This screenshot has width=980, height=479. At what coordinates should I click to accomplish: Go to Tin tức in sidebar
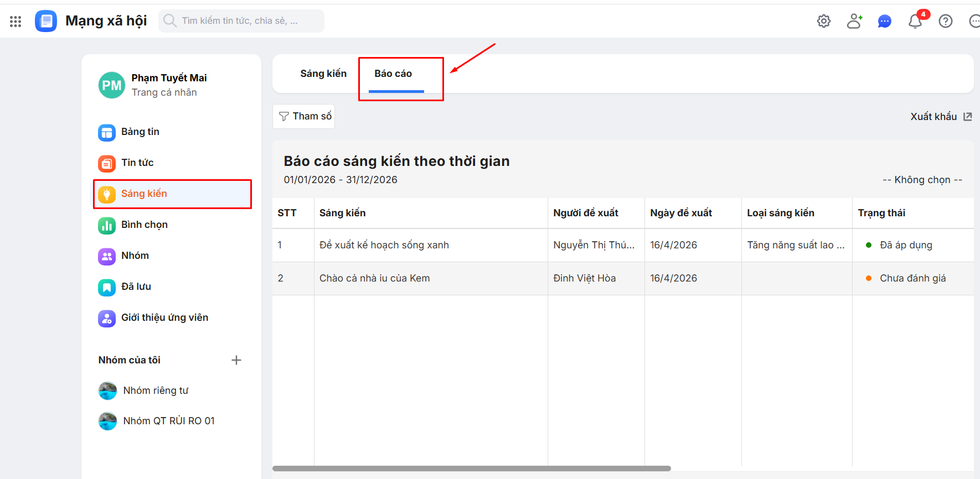pos(137,163)
